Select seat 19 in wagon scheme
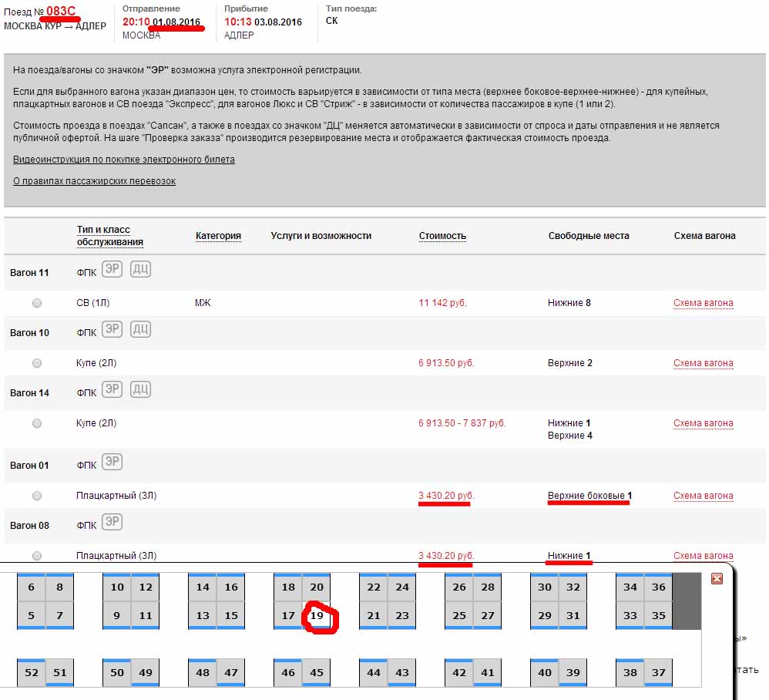The height and width of the screenshot is (700, 769). [x=317, y=616]
